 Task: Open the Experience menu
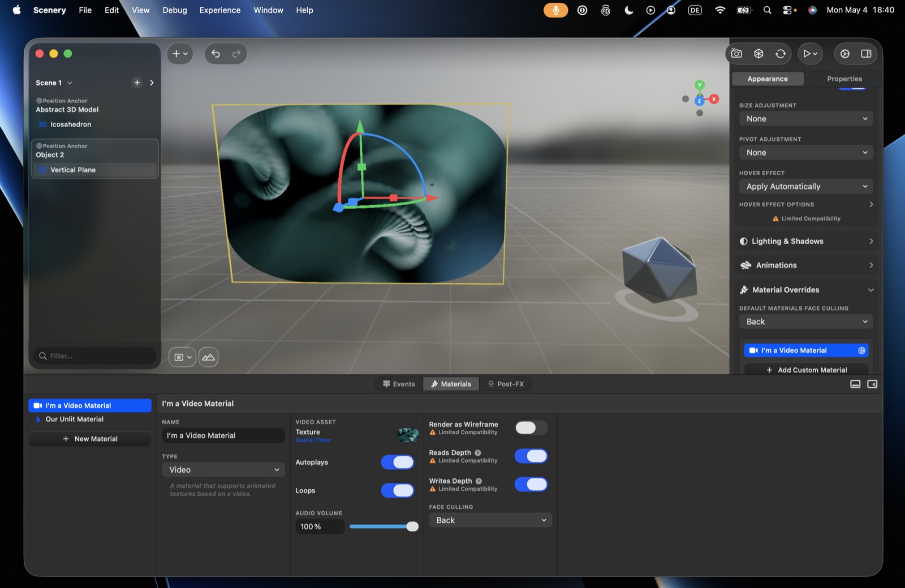click(220, 10)
